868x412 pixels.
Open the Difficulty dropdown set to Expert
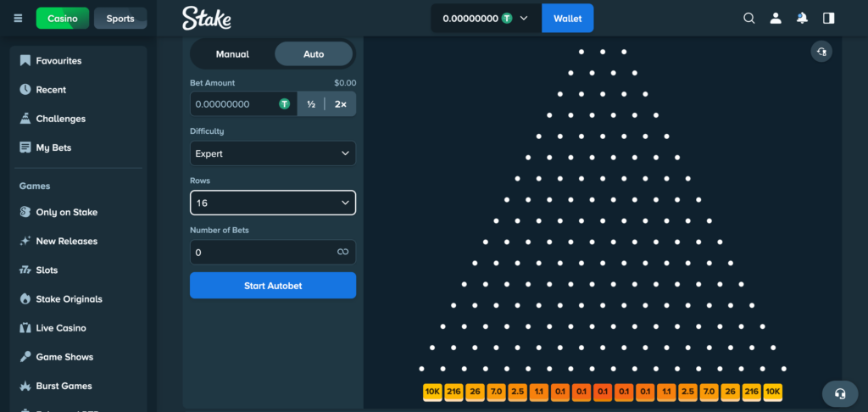coord(273,153)
